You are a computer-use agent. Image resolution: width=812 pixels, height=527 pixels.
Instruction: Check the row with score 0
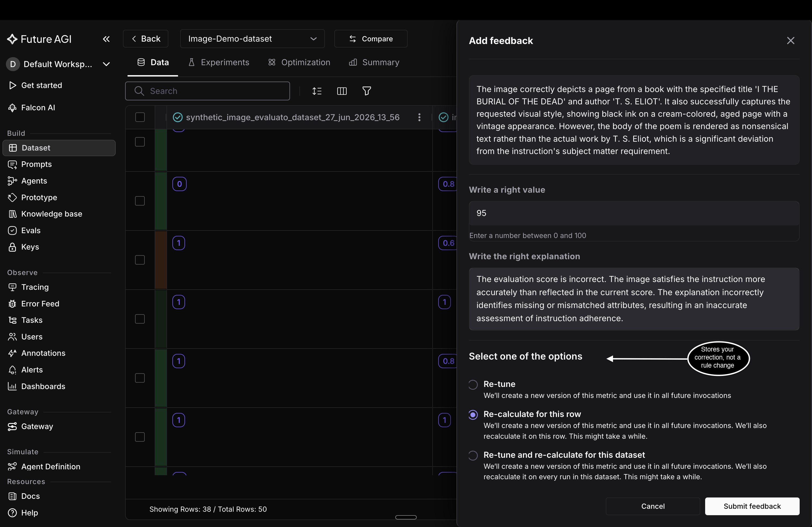tap(140, 201)
